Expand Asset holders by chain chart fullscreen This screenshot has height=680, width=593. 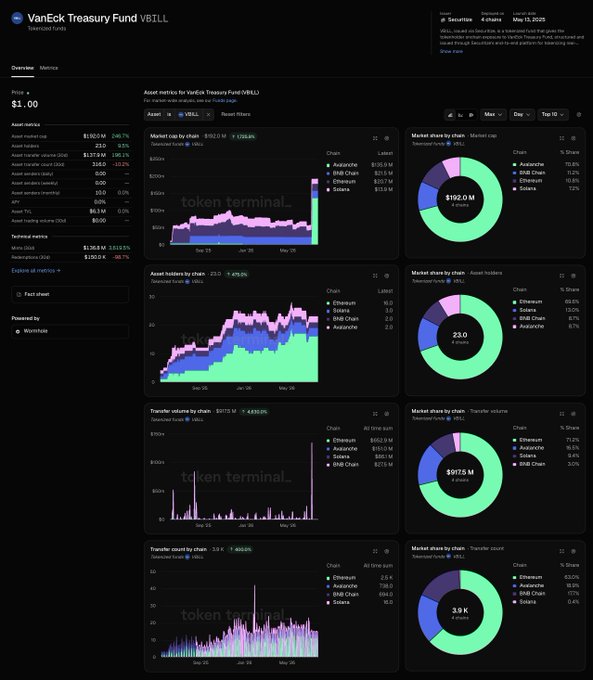coord(375,276)
